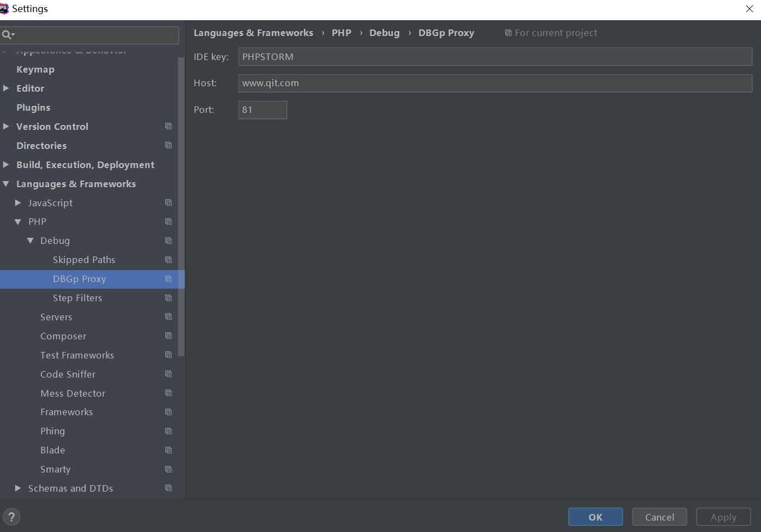This screenshot has height=532, width=761.
Task: Open PHP from the breadcrumb path
Action: click(x=341, y=33)
